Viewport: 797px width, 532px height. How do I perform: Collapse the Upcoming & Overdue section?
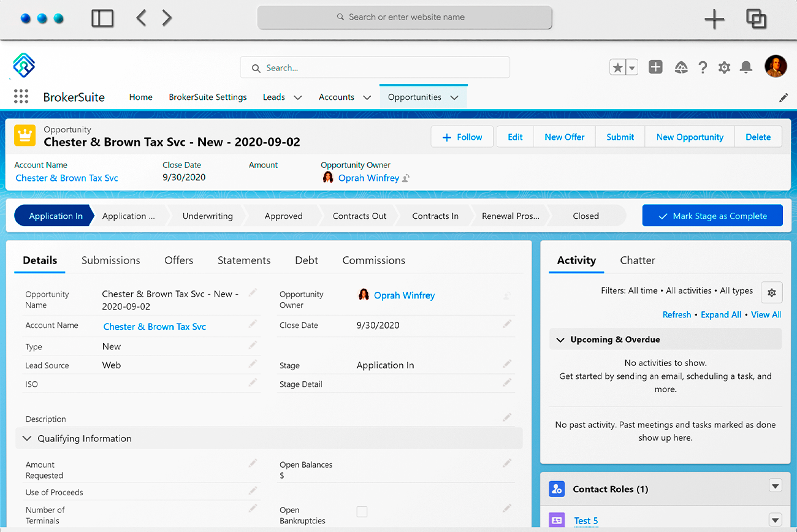(x=560, y=339)
